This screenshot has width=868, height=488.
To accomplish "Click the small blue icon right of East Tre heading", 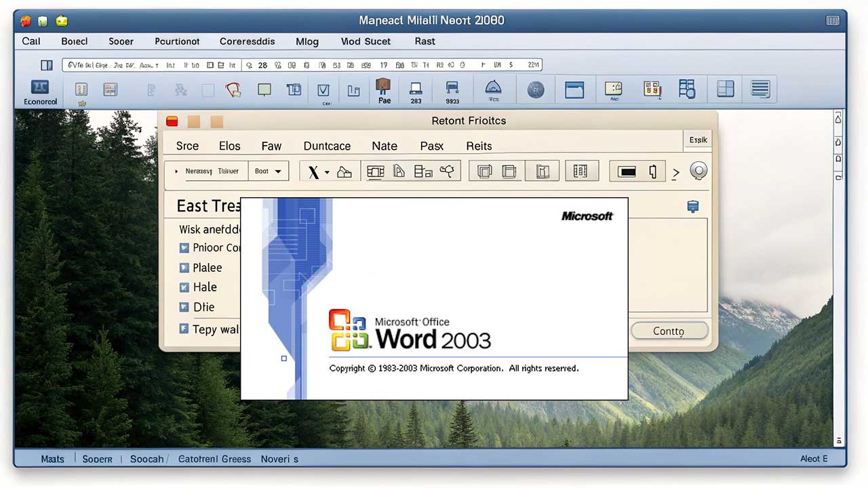I will 692,207.
